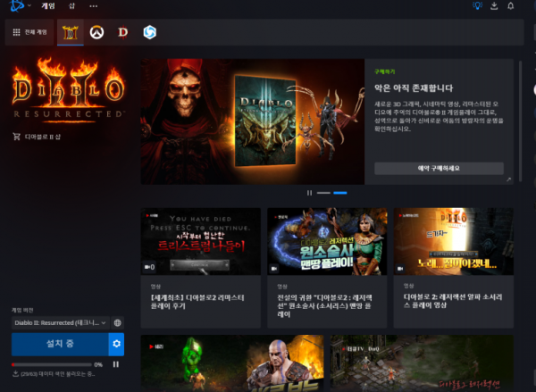Click the main banner artwork image

click(253, 121)
